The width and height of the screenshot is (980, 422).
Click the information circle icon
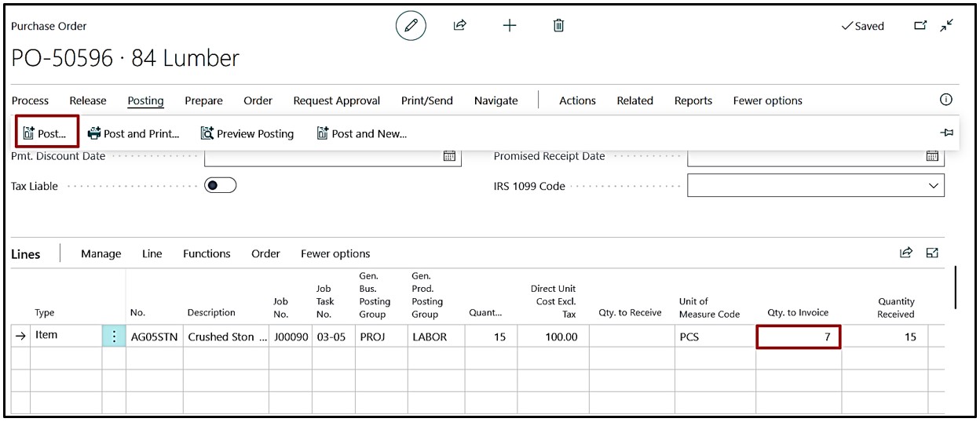pyautogui.click(x=945, y=100)
